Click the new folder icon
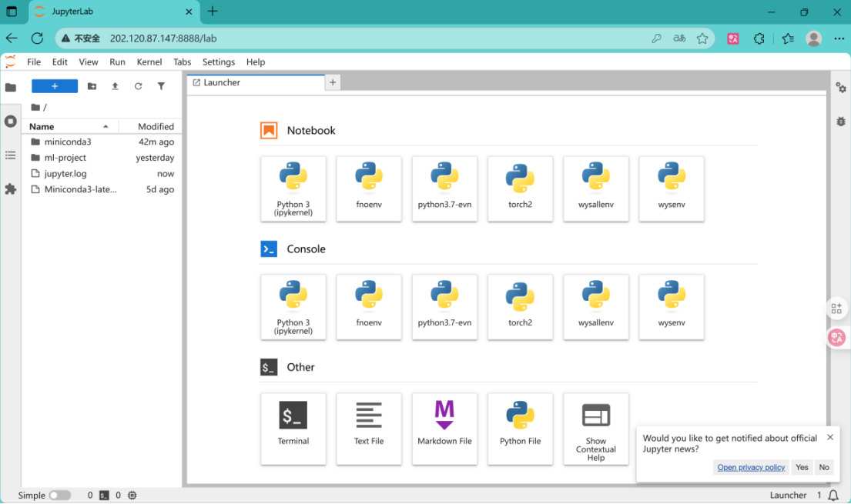 92,86
